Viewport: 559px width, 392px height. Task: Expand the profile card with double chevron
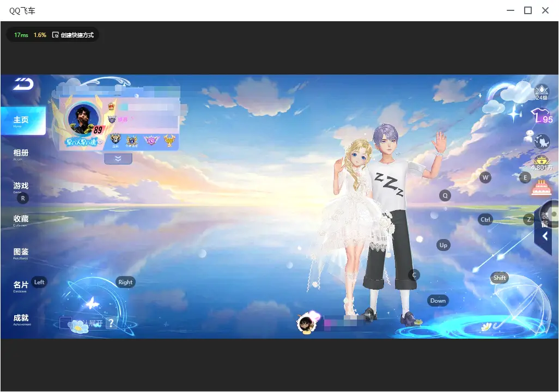tap(118, 158)
